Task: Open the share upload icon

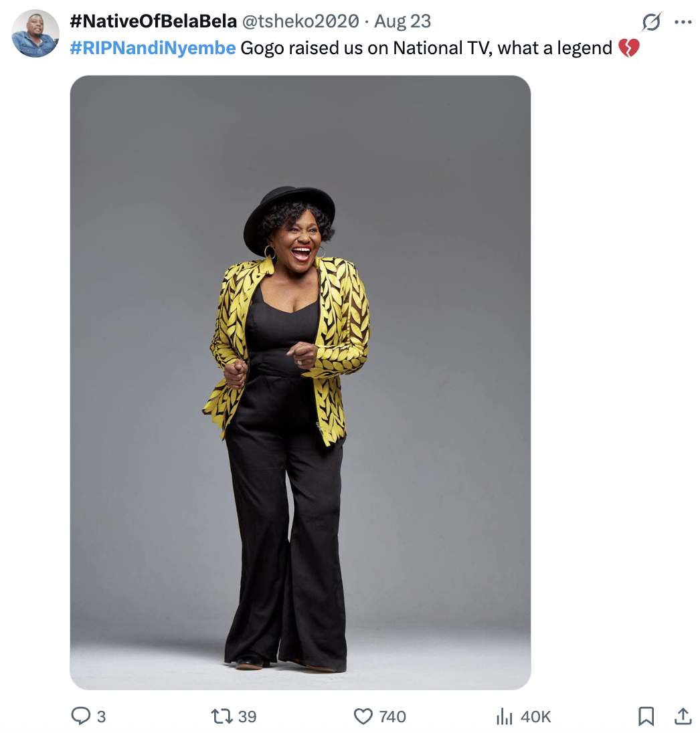Action: 683,716
